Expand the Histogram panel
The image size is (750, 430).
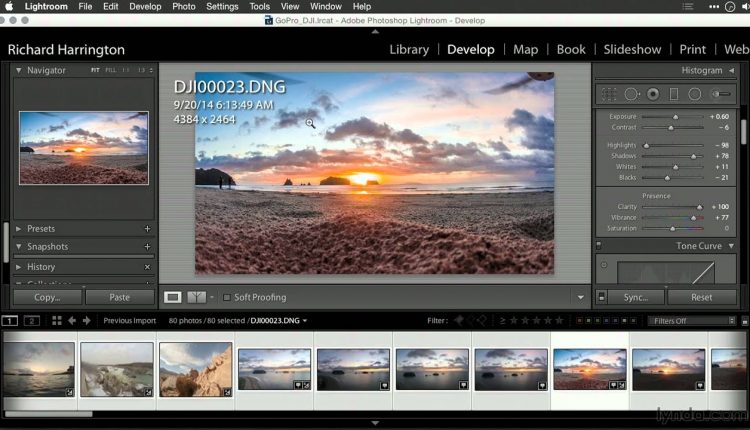tap(731, 70)
